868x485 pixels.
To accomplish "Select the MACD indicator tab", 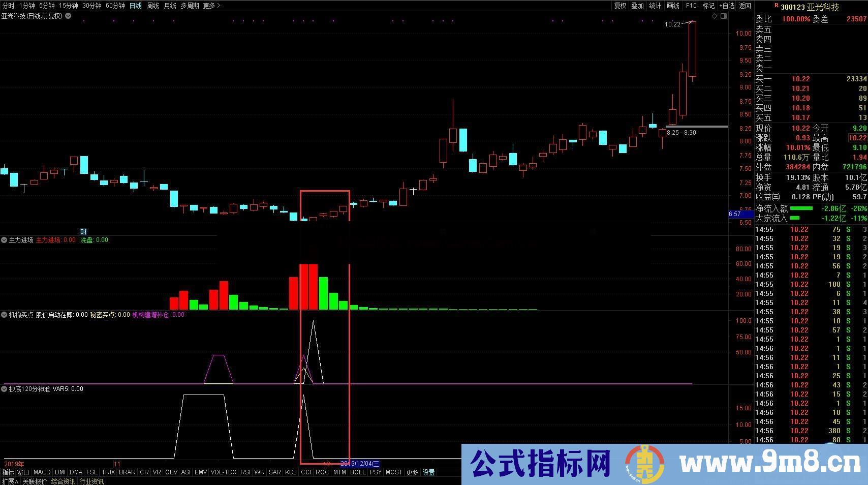I will tap(42, 472).
